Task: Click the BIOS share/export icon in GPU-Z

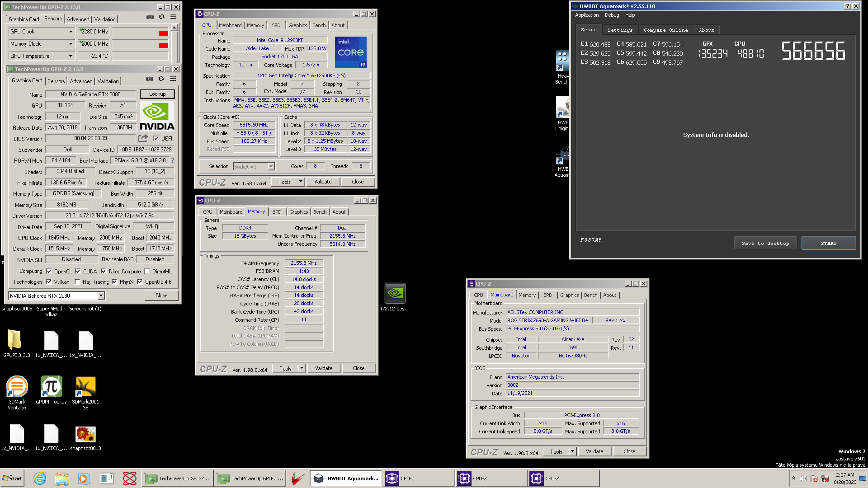Action: (143, 138)
